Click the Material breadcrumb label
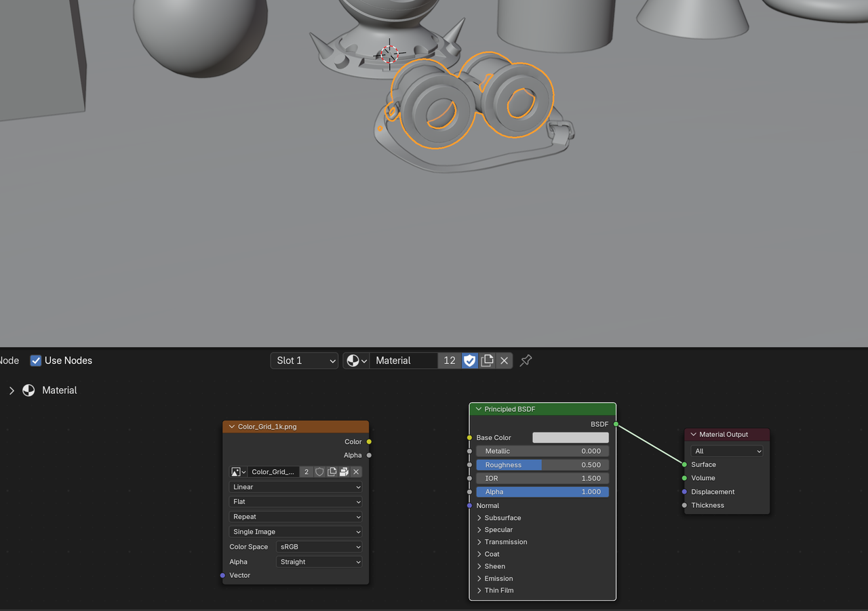Screen dimensions: 868x611 pyautogui.click(x=60, y=391)
